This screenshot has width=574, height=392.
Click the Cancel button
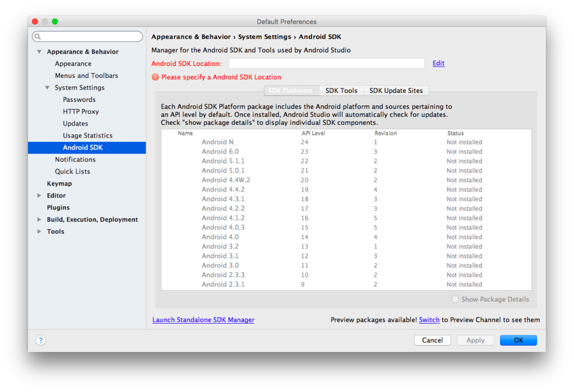coord(432,340)
